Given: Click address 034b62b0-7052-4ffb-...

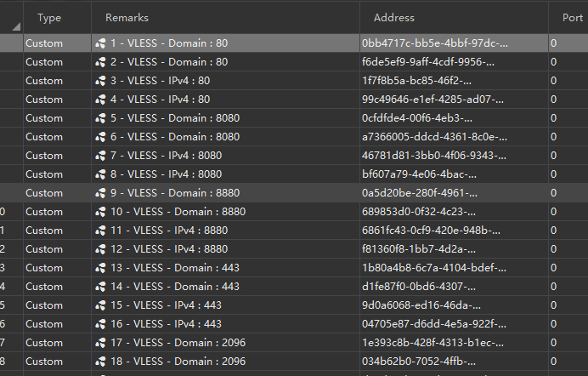Looking at the screenshot, I should (419, 362).
